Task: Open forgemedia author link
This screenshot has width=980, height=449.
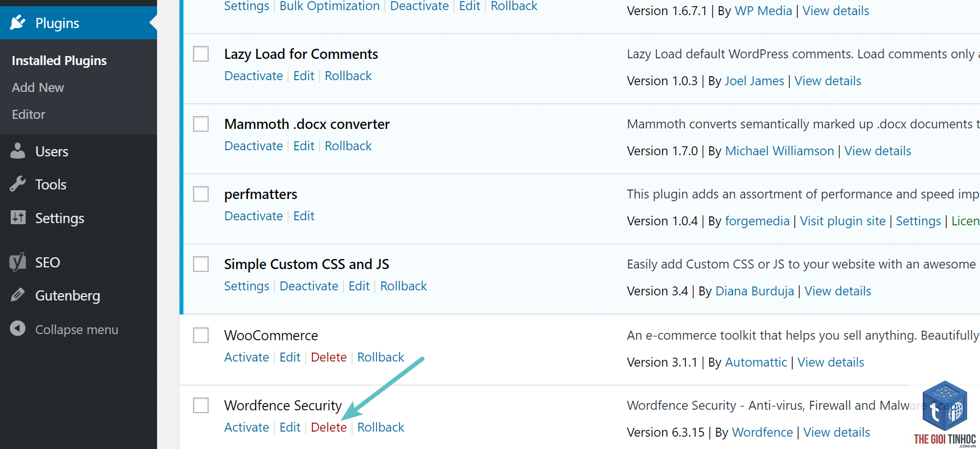Action: [x=757, y=221]
